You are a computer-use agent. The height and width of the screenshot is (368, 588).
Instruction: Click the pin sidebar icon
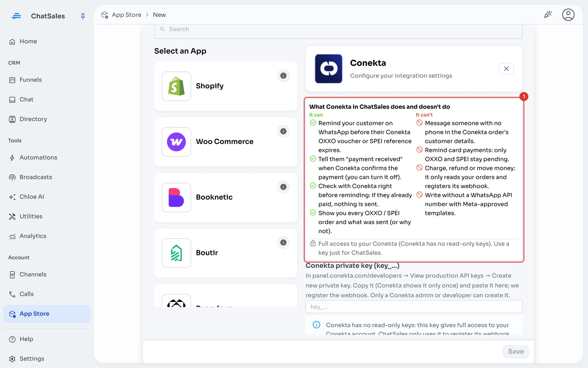pos(83,16)
